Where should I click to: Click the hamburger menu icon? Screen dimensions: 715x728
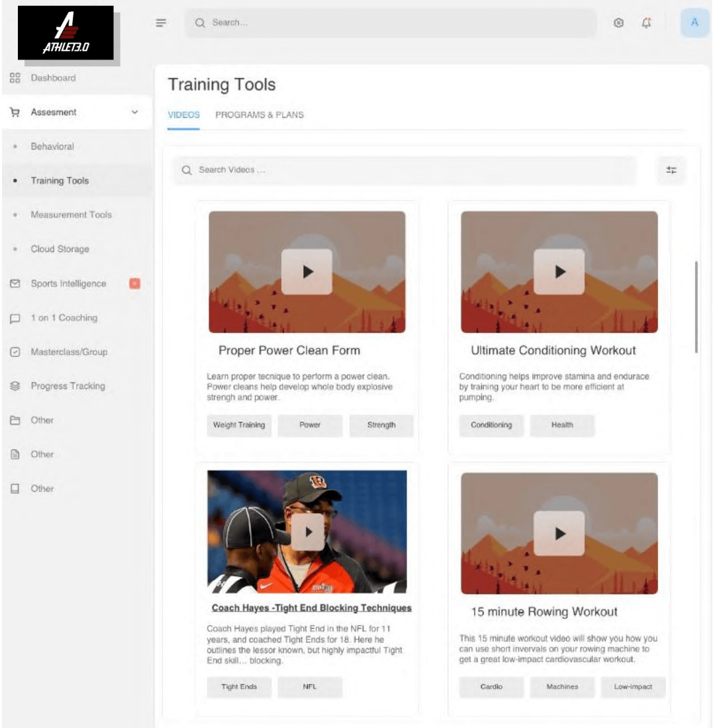click(161, 23)
